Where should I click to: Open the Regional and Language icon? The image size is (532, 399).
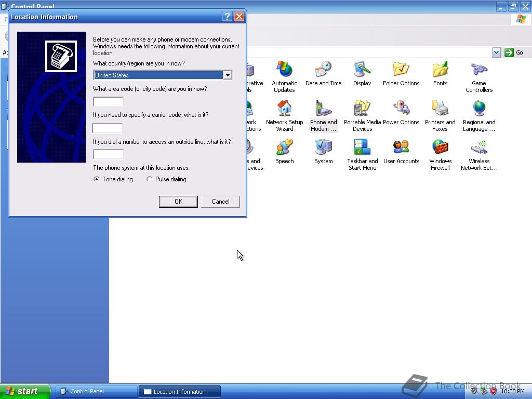(479, 108)
